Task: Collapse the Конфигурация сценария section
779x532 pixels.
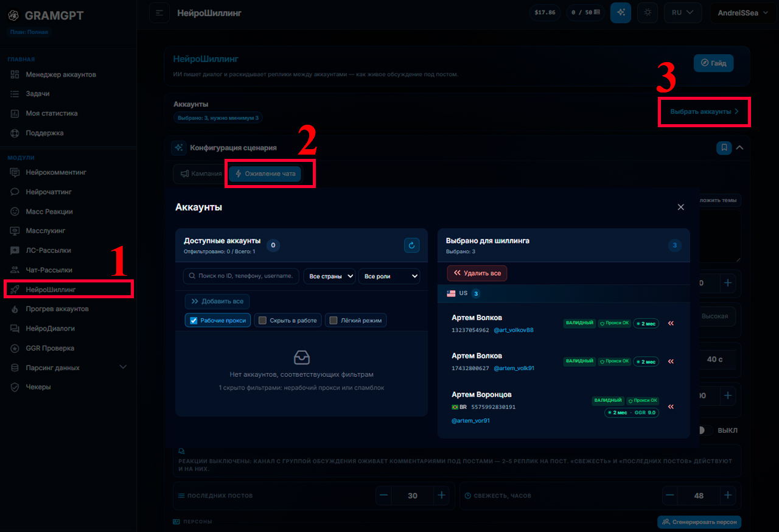Action: coord(740,147)
